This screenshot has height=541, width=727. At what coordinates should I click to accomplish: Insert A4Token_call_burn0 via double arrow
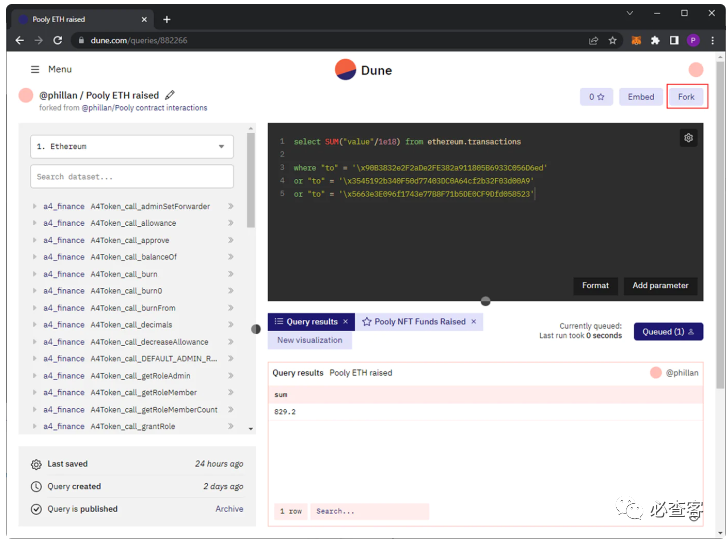(x=230, y=291)
